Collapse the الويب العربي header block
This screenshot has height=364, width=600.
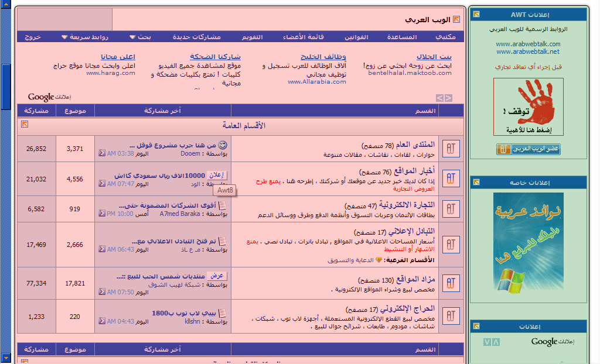pos(456,19)
